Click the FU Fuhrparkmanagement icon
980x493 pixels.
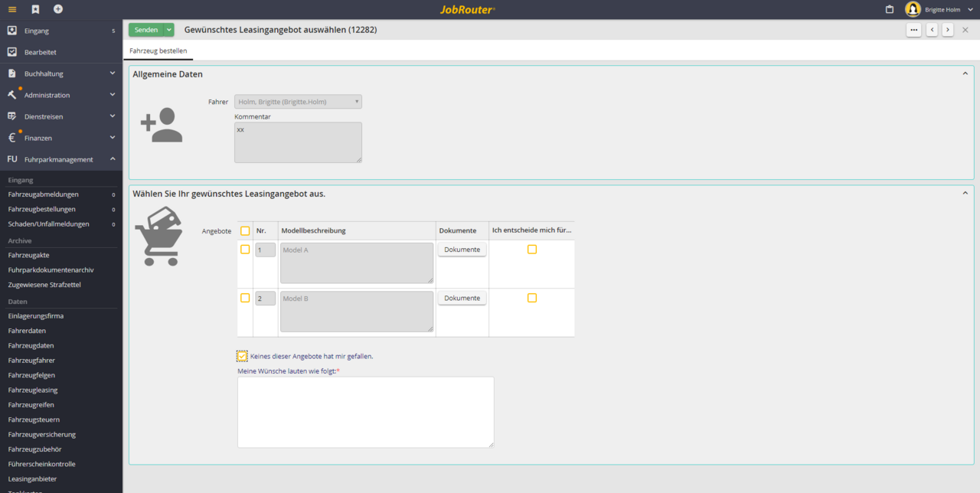pyautogui.click(x=11, y=159)
